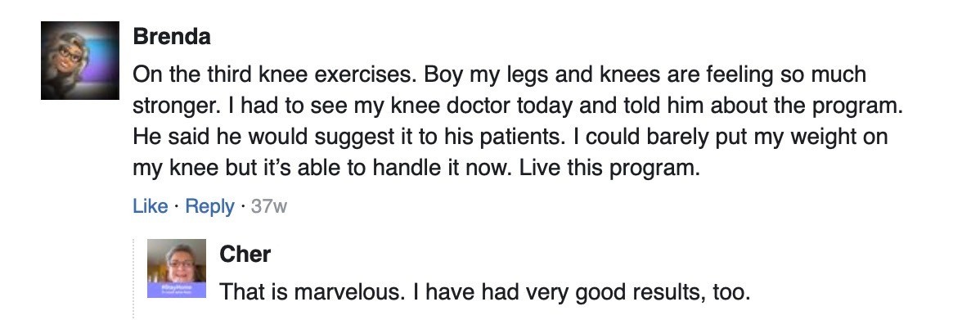Open Brenda's profile picture
Image resolution: width=980 pixels, height=320 pixels.
[x=80, y=61]
